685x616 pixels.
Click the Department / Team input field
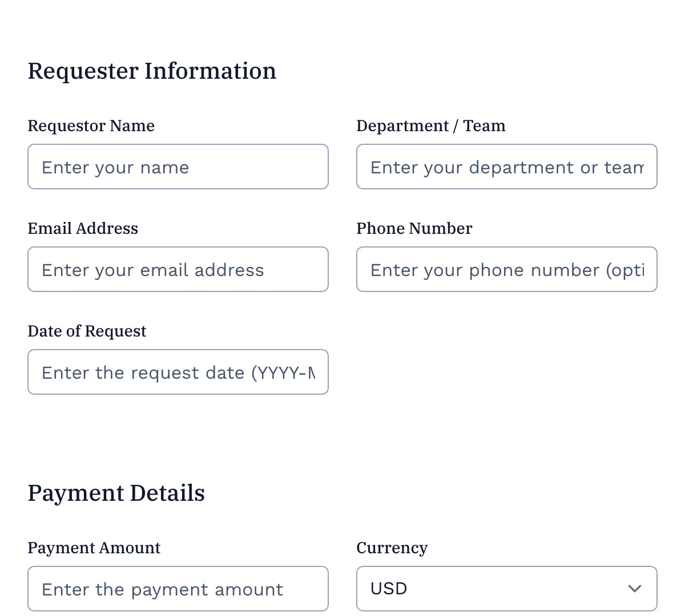(507, 167)
